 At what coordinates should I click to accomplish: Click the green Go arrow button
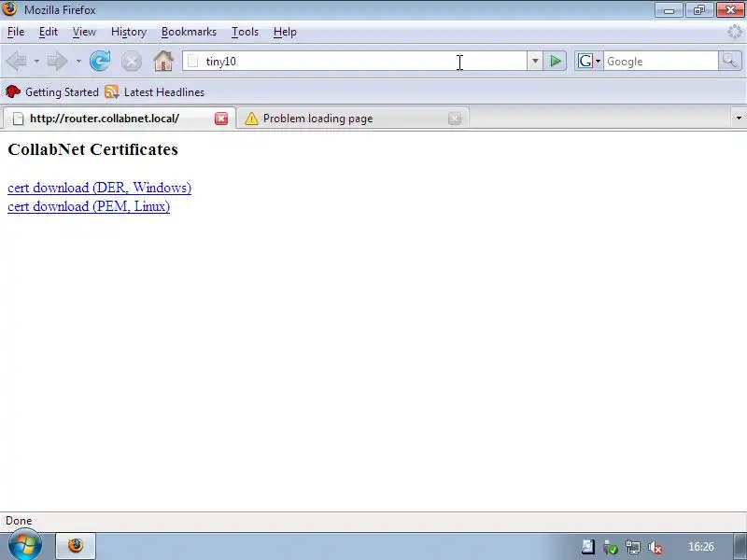click(555, 61)
